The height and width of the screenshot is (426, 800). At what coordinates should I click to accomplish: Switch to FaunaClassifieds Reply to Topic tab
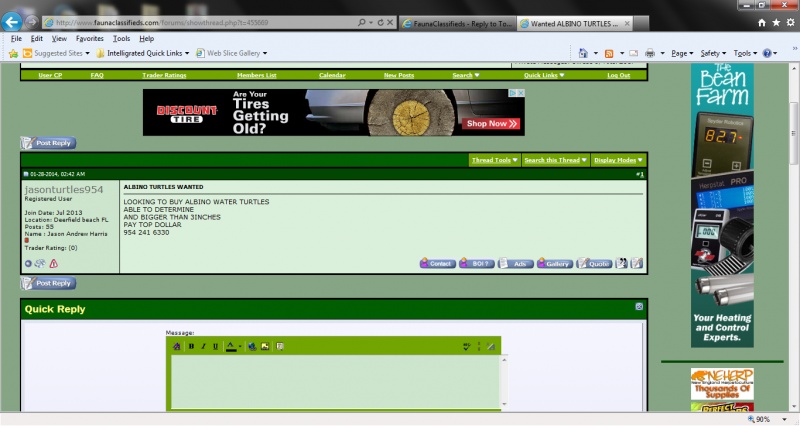(458, 23)
